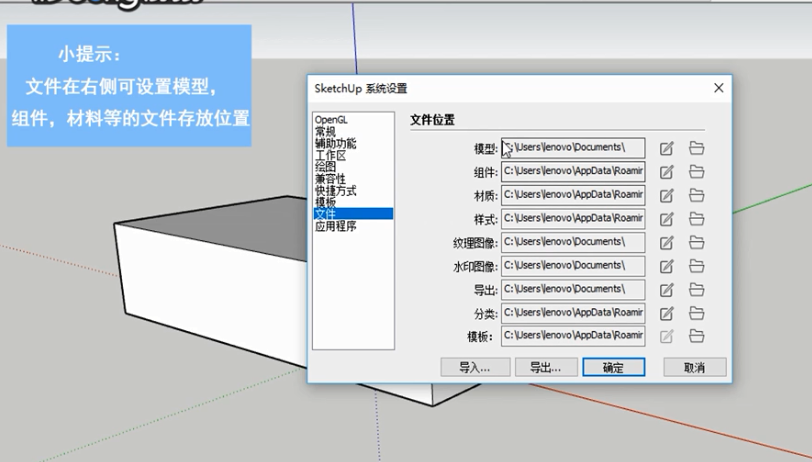Select 文件 in settings list
The image size is (812, 462).
click(x=353, y=213)
